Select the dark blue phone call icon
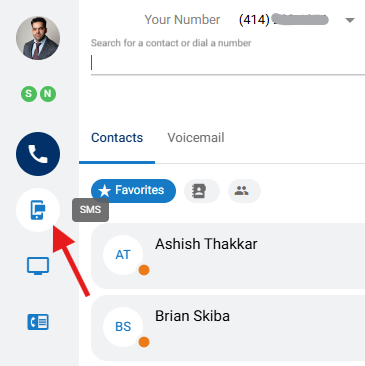 tap(38, 154)
